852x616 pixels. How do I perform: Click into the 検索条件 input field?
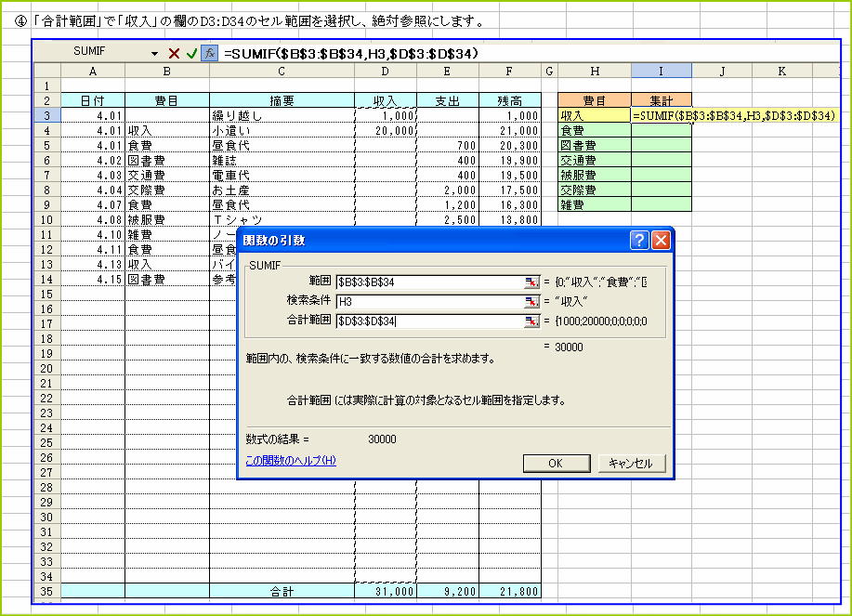point(430,301)
